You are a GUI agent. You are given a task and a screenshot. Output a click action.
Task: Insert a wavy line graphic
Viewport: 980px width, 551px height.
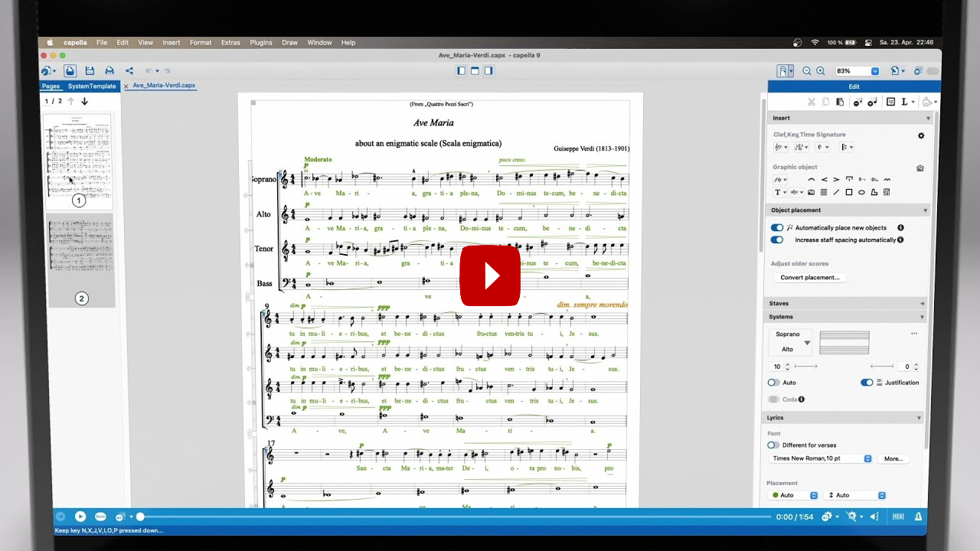[x=887, y=180]
